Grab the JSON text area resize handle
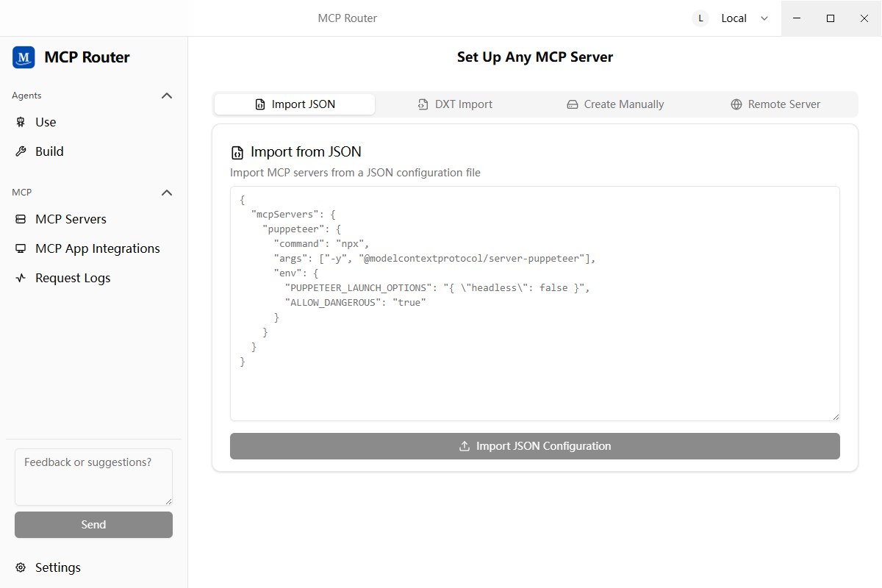The image size is (882, 588). click(x=835, y=416)
